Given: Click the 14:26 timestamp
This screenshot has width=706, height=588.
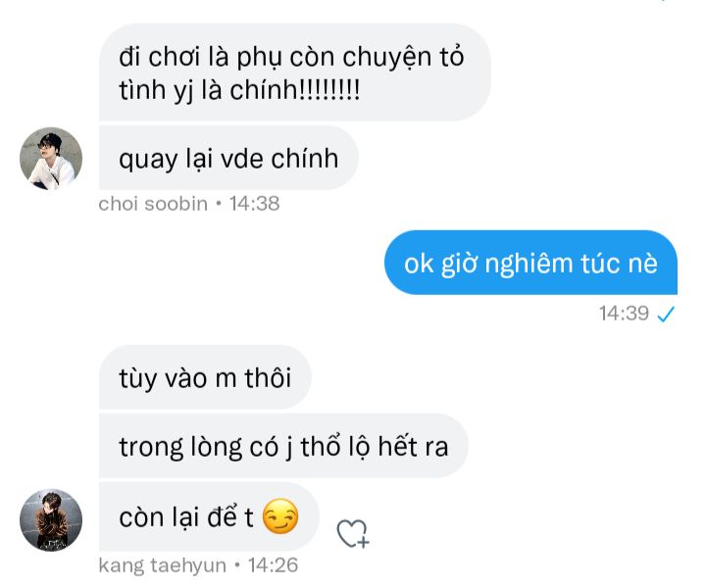Looking at the screenshot, I should tap(274, 565).
